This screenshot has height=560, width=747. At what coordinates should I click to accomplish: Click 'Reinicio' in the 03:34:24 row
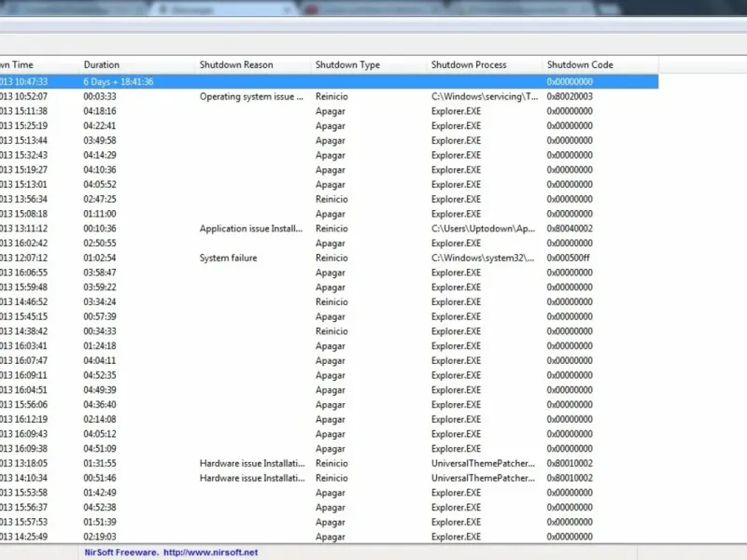tap(331, 301)
